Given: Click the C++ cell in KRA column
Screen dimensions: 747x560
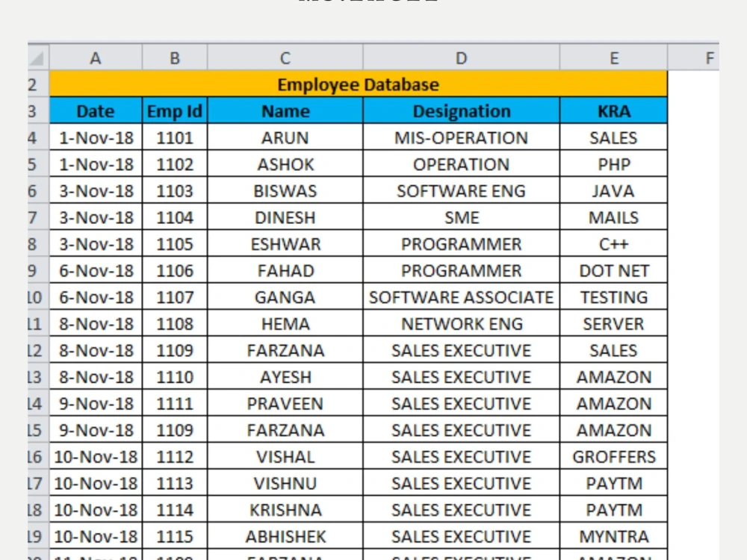Looking at the screenshot, I should point(614,244).
